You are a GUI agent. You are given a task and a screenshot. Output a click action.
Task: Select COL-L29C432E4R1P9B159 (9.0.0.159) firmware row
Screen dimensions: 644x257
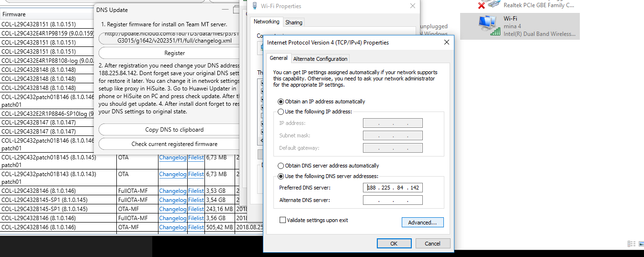tap(47, 33)
